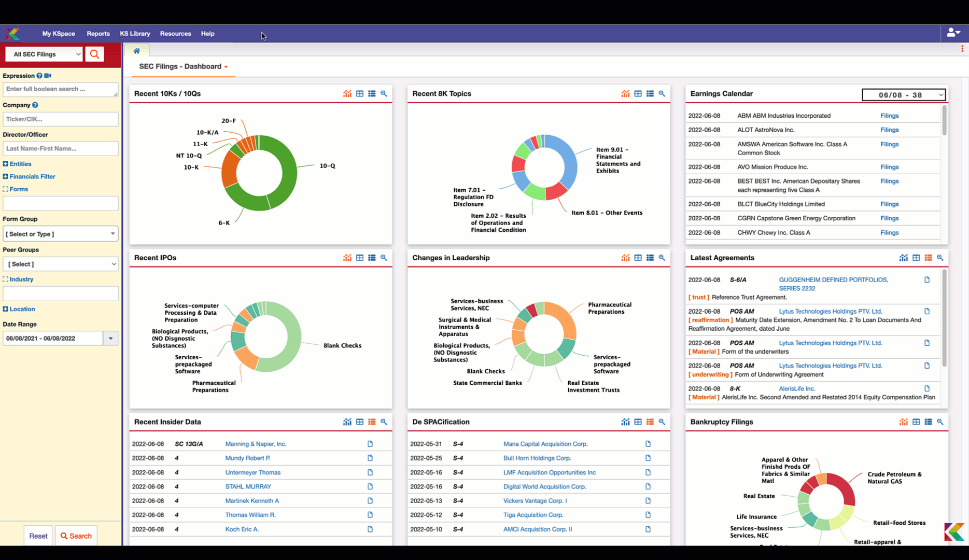Viewport: 969px width, 560px height.
Task: Open the document icon for Manning & Napier row
Action: [370, 444]
